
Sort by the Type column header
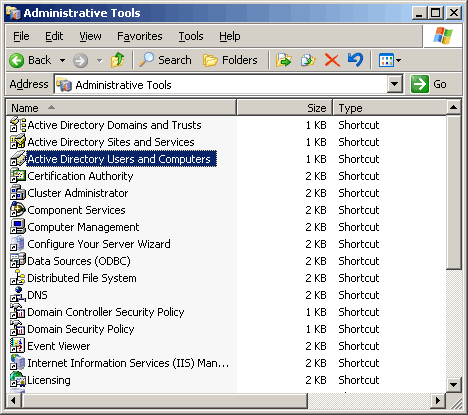pyautogui.click(x=389, y=108)
